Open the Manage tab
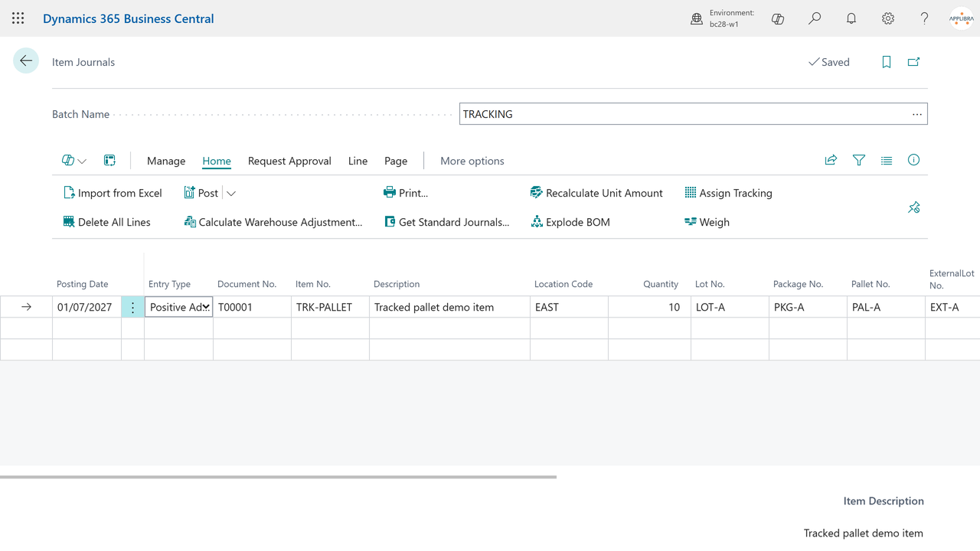Image resolution: width=980 pixels, height=551 pixels. pos(166,161)
